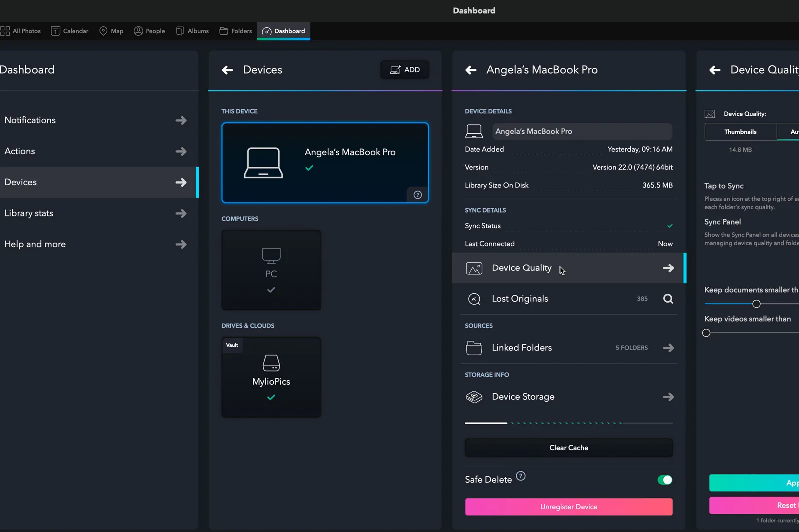799x532 pixels.
Task: Click the Clear Cache button
Action: coord(569,448)
